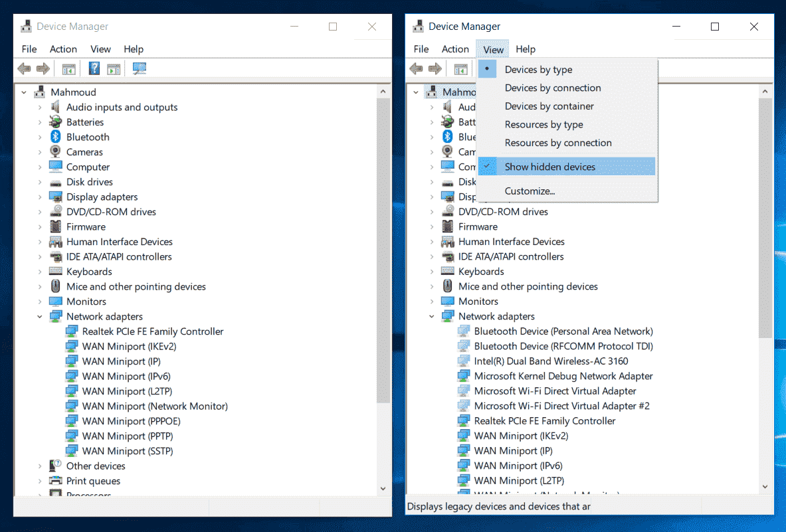Select the Monitors icon in right window
Screen dimensions: 786x532
click(448, 301)
